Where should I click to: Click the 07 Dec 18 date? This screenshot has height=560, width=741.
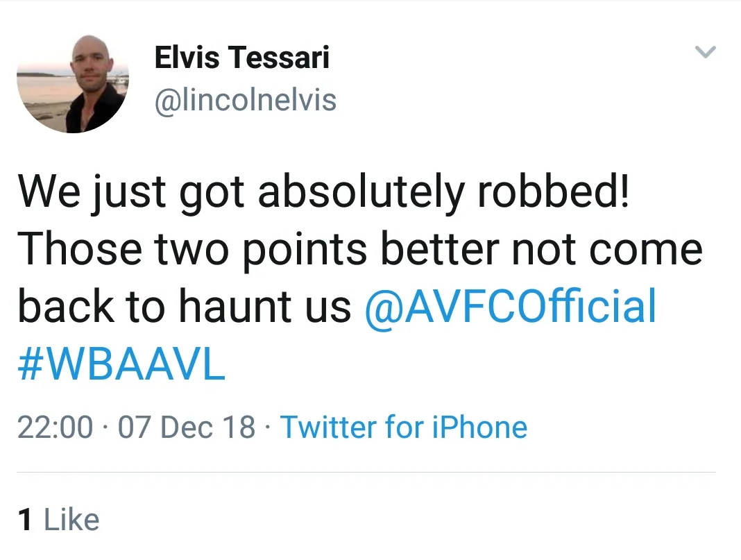187,427
